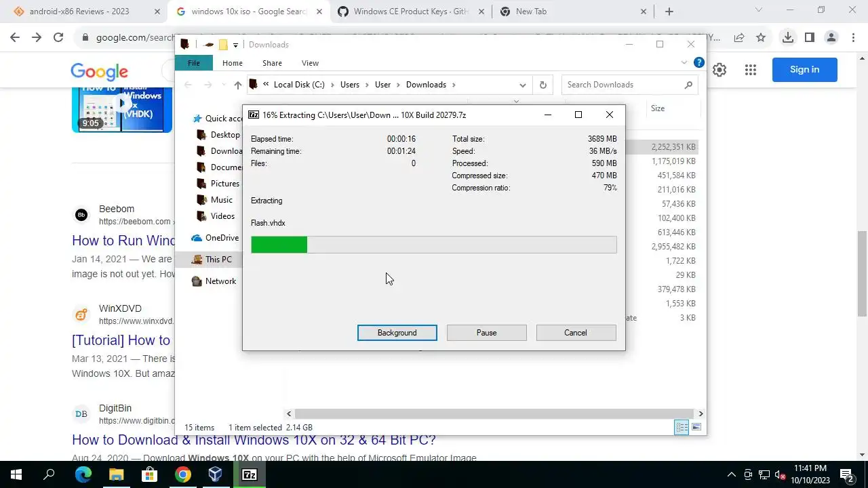The image size is (868, 488).
Task: Cancel the 7-Zip extraction
Action: [576, 333]
